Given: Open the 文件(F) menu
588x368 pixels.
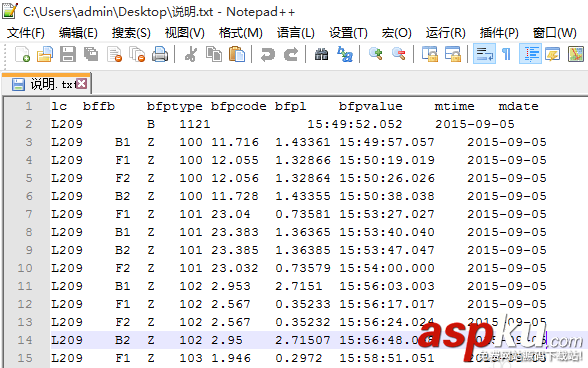Looking at the screenshot, I should pos(26,33).
